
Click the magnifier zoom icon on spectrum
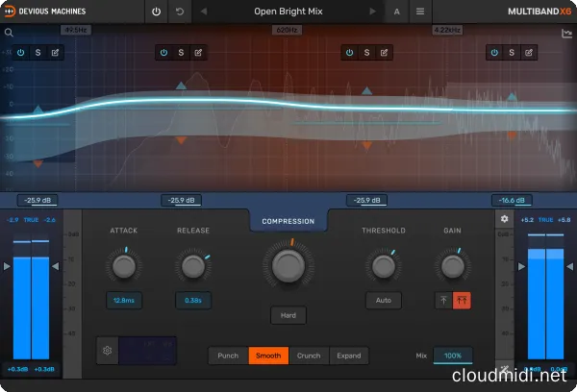(x=9, y=33)
